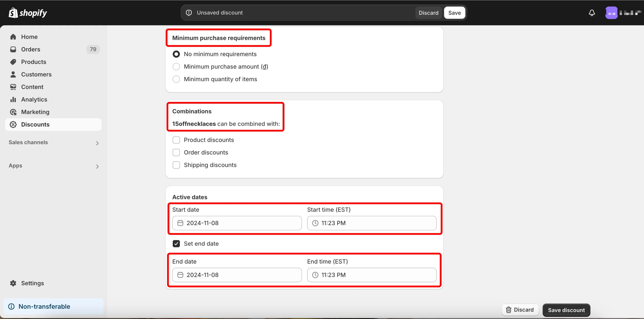Click Save in the top bar

(454, 13)
